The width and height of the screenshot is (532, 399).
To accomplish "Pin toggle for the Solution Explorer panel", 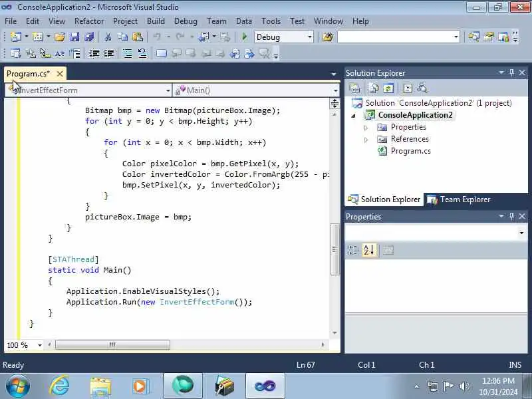I will click(511, 72).
